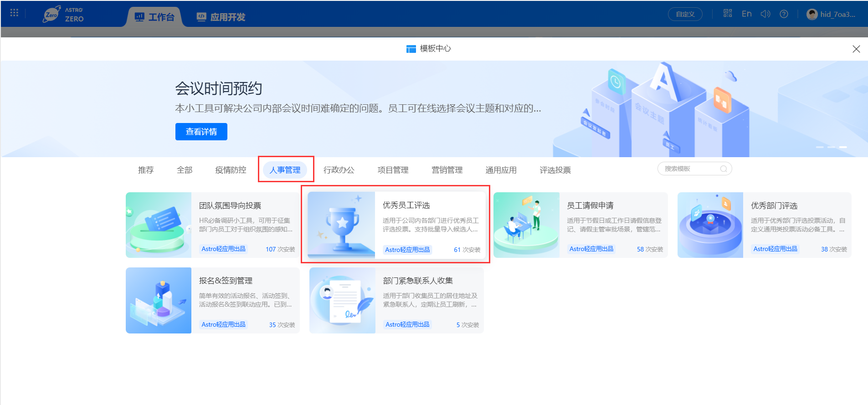868x405 pixels.
Task: Switch to the 应用开发 tab
Action: 221,17
